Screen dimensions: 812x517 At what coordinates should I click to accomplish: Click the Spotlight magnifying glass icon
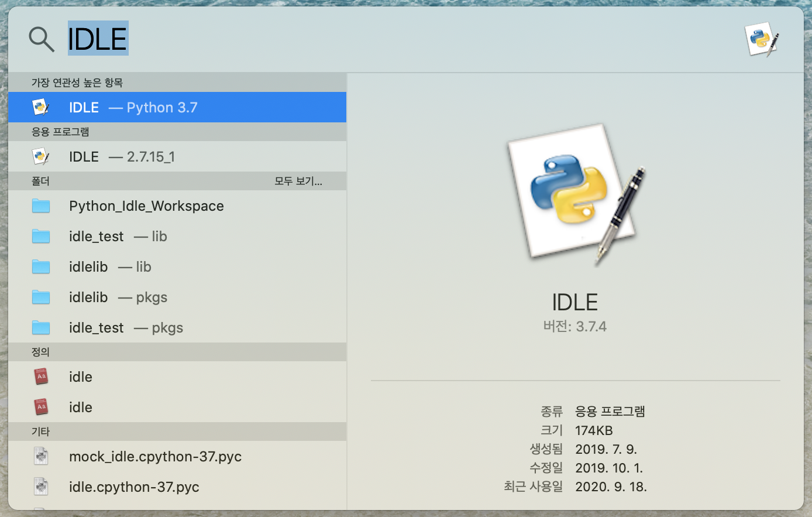(x=42, y=39)
